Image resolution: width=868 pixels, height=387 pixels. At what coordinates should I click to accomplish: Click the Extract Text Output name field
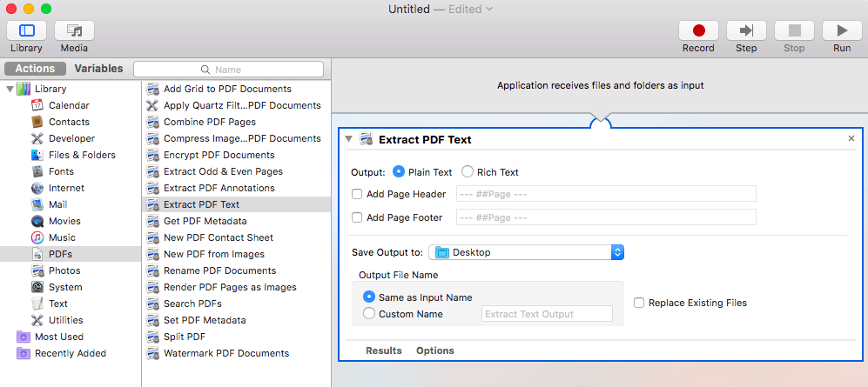(x=547, y=314)
